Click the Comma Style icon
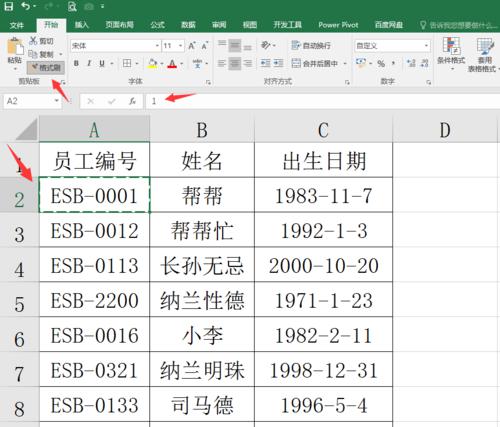Image resolution: width=500 pixels, height=427 pixels. tap(394, 63)
